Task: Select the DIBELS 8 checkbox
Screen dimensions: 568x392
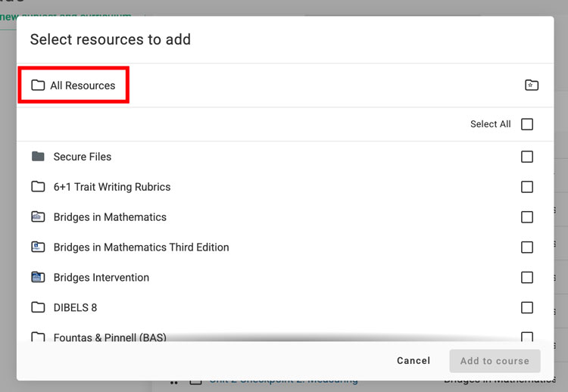Action: [x=527, y=308]
